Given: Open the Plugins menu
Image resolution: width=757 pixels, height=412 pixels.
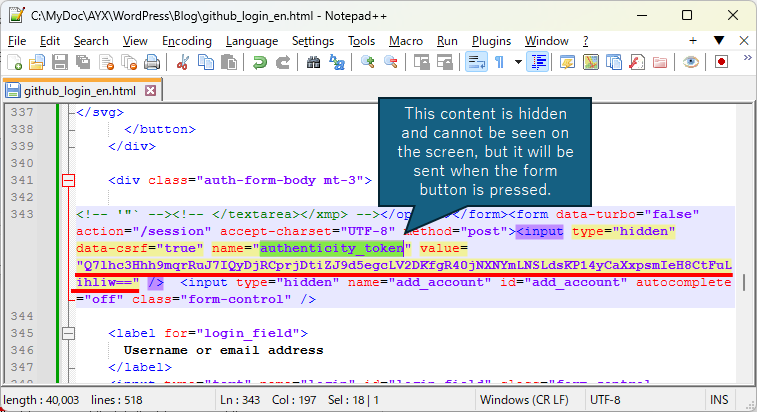Looking at the screenshot, I should tap(491, 41).
